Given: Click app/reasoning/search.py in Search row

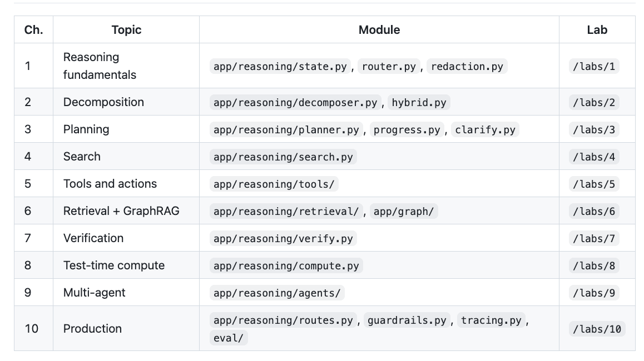Looking at the screenshot, I should (283, 157).
